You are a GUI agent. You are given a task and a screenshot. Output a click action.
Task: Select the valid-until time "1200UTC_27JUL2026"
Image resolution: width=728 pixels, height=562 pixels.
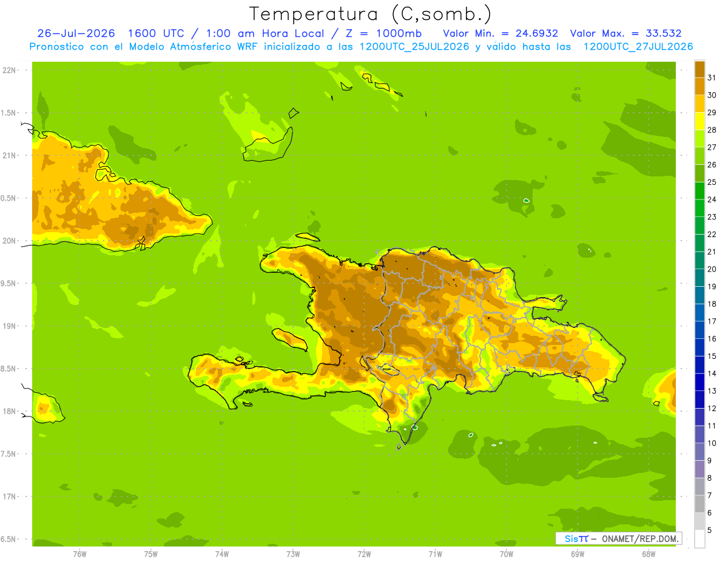click(x=638, y=47)
